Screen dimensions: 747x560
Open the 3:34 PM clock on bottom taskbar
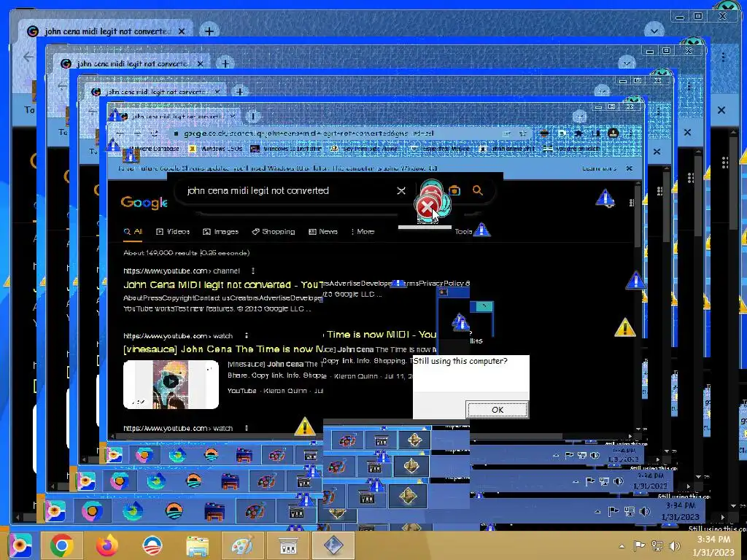[x=713, y=545]
